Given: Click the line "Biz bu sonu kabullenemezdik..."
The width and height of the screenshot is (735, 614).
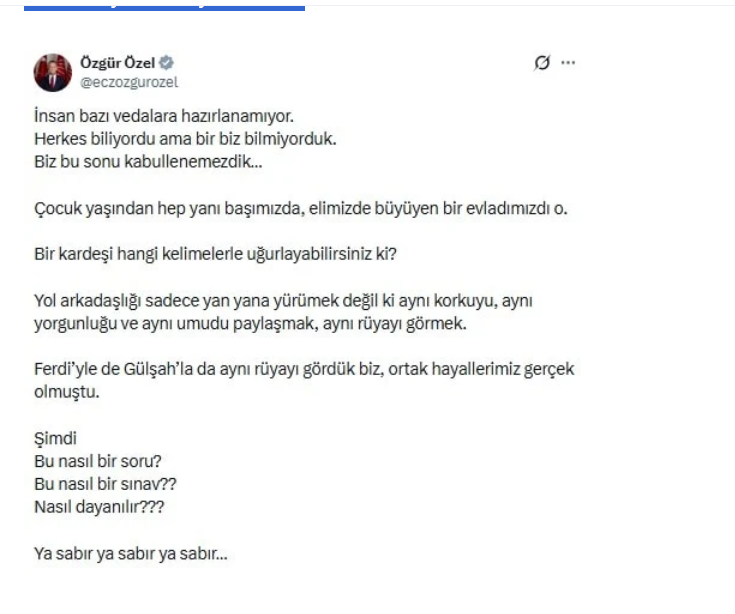Looking at the screenshot, I should tap(147, 160).
